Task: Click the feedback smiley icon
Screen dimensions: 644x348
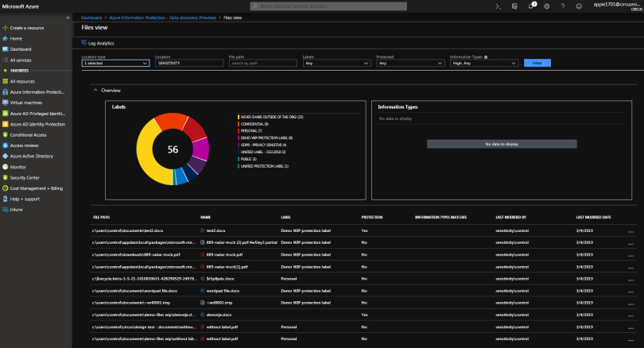Action: [x=579, y=6]
